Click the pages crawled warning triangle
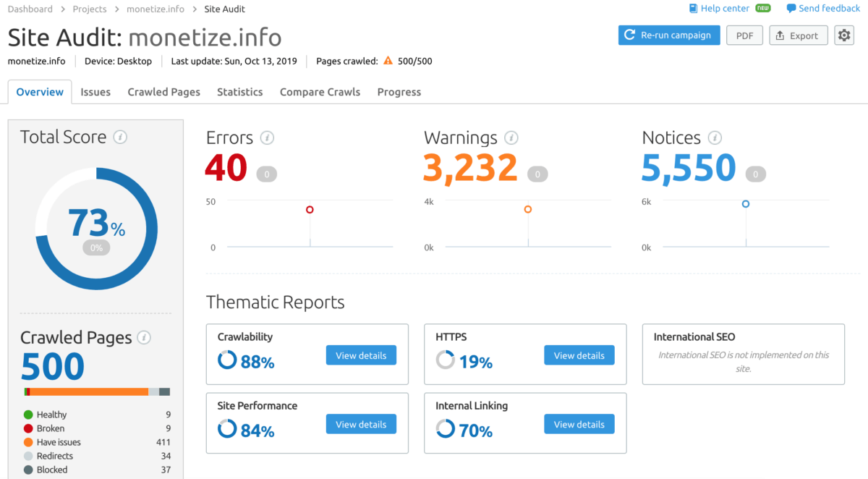This screenshot has width=868, height=479. (x=388, y=61)
